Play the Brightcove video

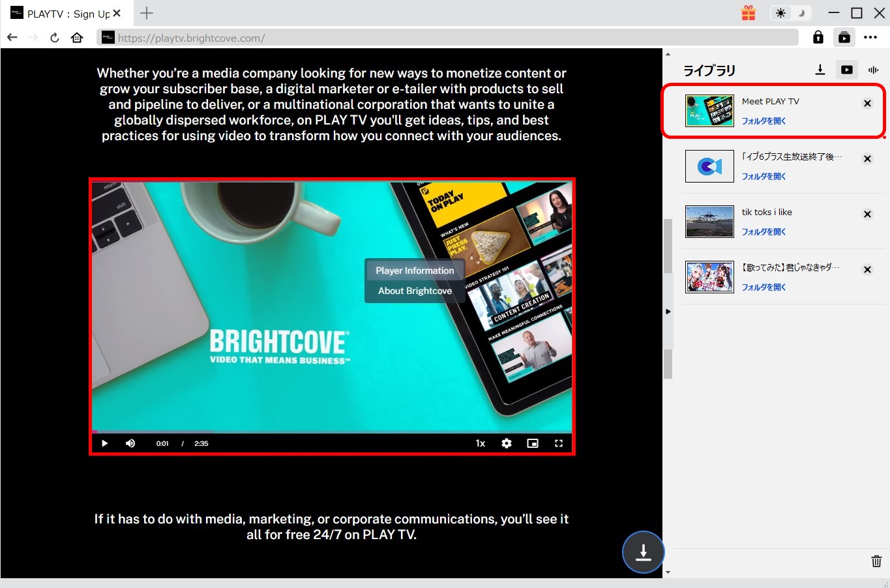[104, 443]
